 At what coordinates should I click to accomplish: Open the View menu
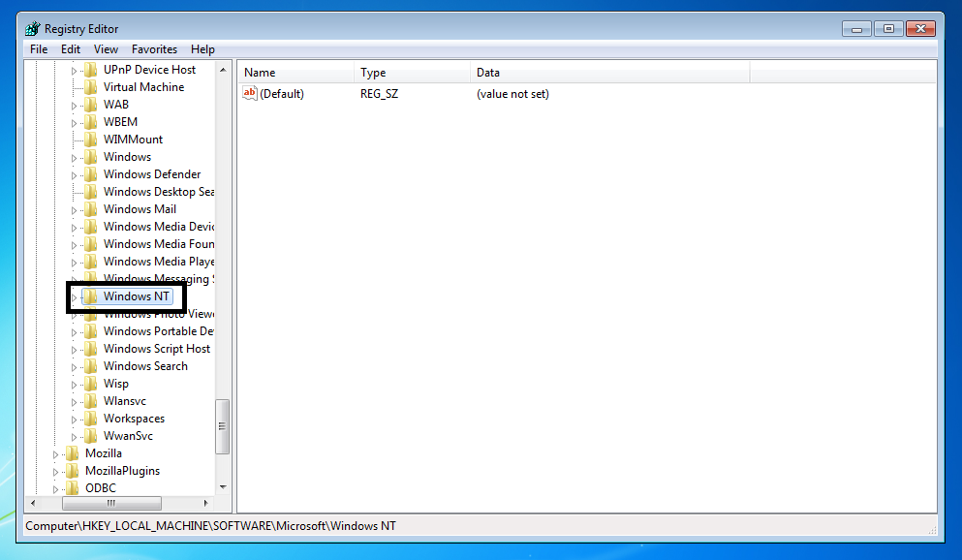click(106, 48)
